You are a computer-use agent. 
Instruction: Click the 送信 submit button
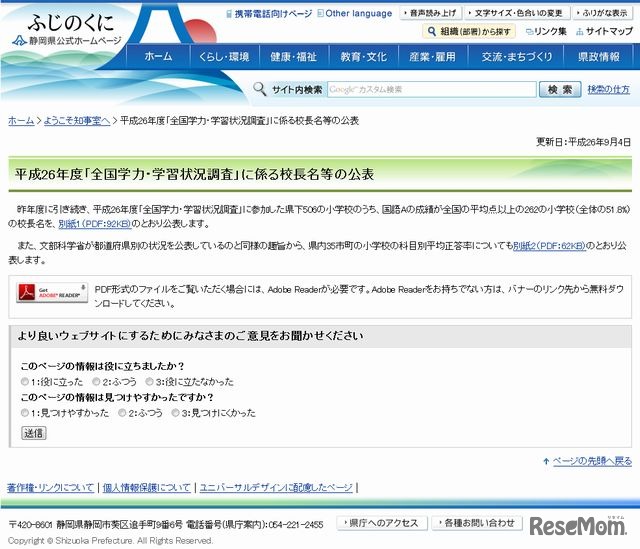pyautogui.click(x=34, y=433)
